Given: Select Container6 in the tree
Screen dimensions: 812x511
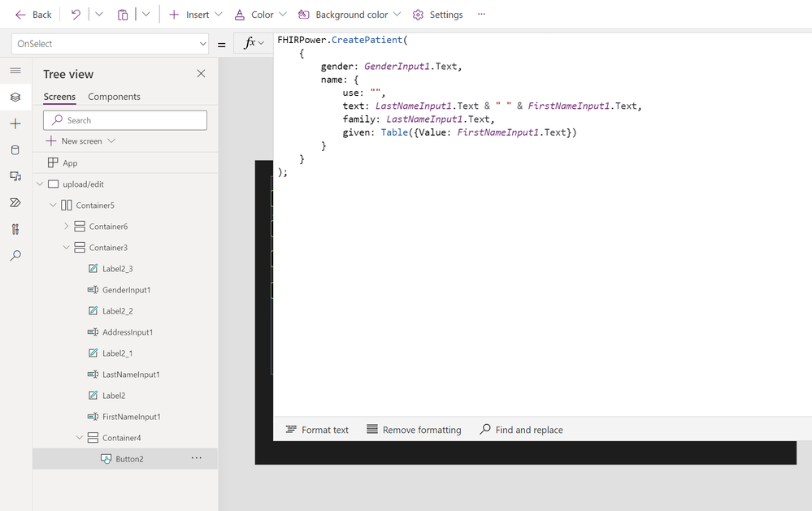Looking at the screenshot, I should tap(108, 226).
